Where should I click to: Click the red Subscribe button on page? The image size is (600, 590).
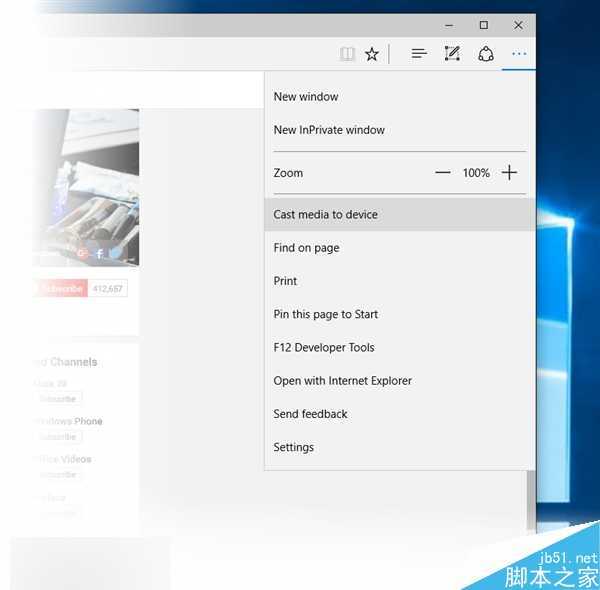click(61, 288)
